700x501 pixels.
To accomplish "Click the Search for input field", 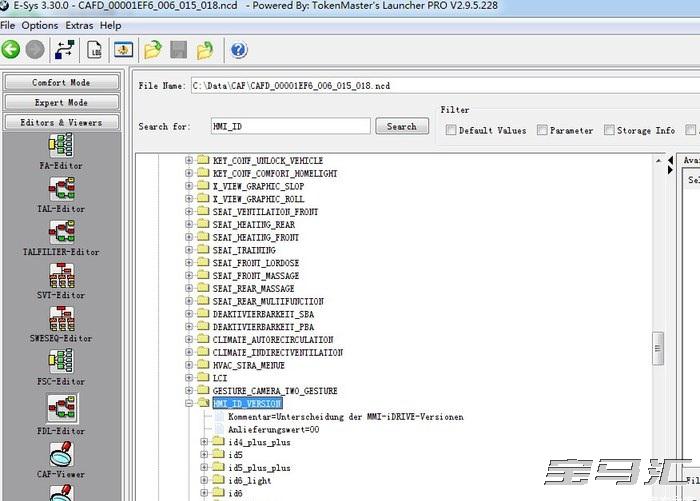I will (x=291, y=126).
